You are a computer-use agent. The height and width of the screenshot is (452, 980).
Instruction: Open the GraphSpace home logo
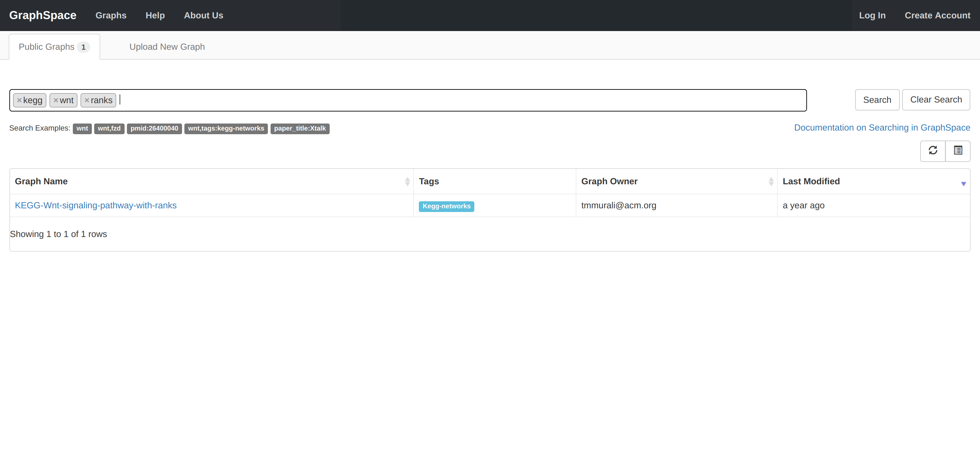click(43, 15)
